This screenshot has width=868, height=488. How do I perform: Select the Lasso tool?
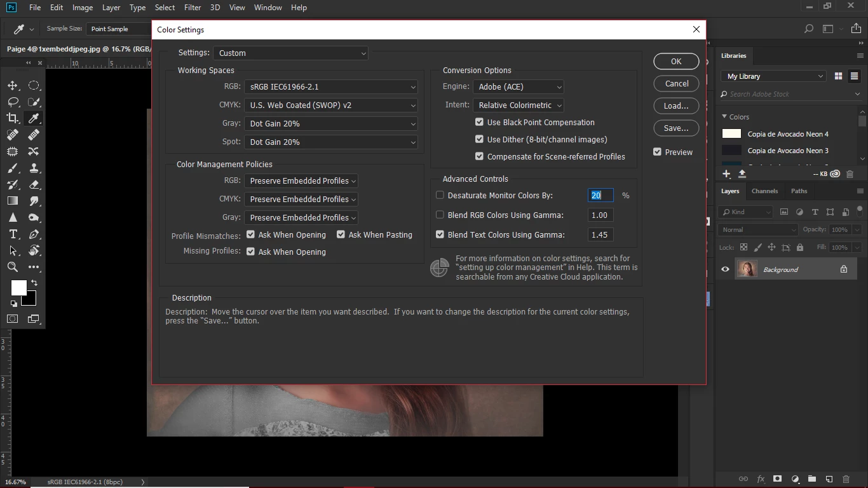(13, 102)
